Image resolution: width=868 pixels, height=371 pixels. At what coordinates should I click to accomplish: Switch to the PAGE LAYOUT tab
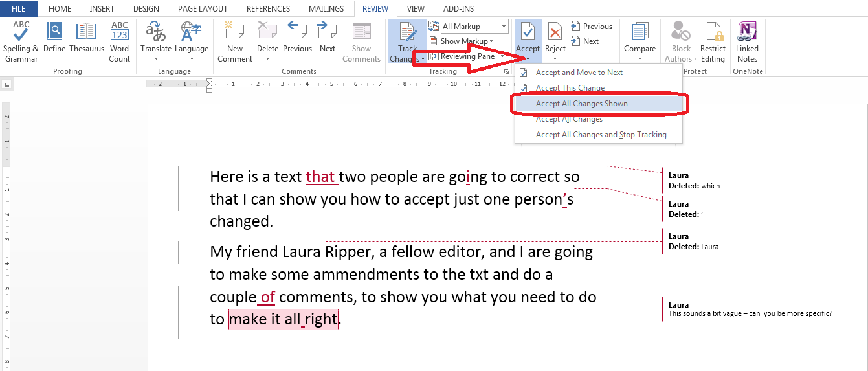[x=203, y=9]
